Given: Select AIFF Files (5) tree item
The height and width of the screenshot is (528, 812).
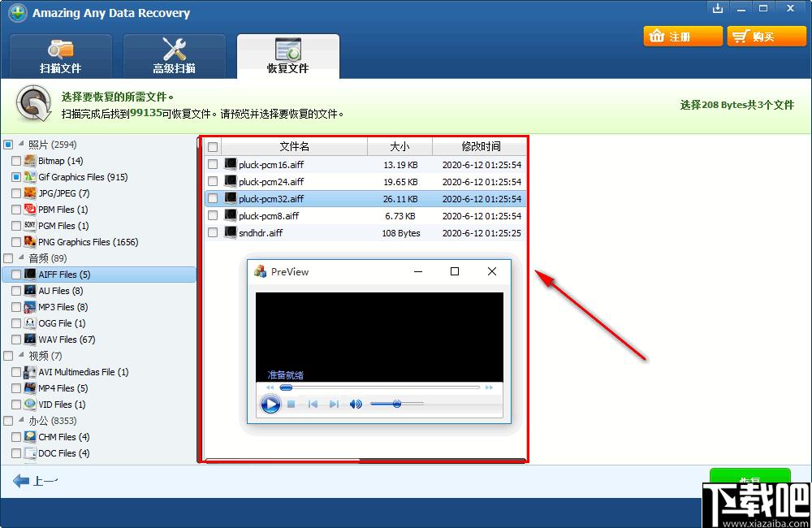Looking at the screenshot, I should 99,274.
